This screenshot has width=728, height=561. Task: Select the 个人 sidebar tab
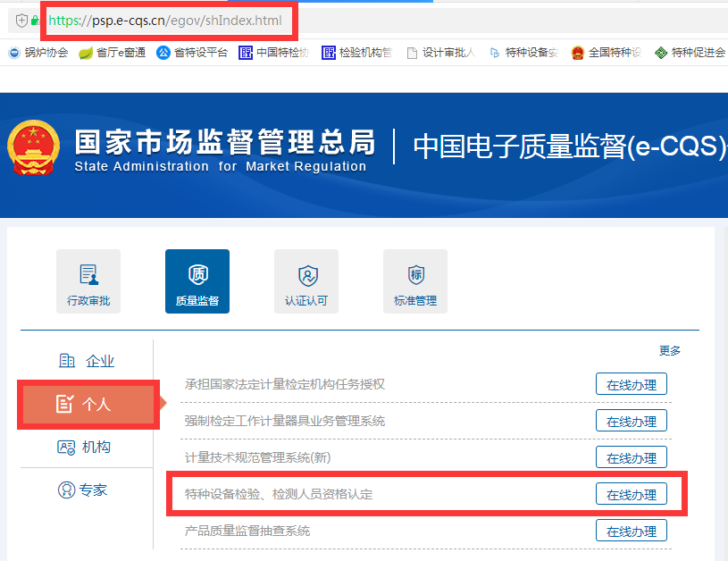coord(88,405)
